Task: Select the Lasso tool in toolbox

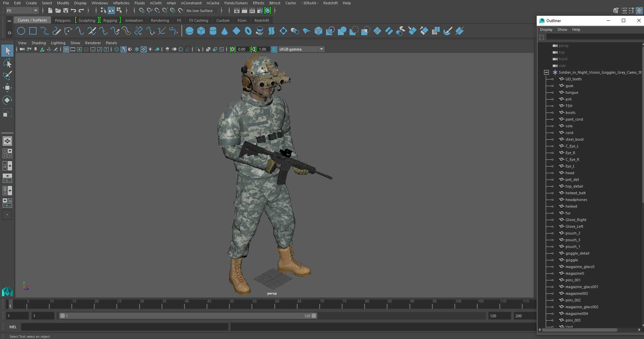Action: coord(7,63)
